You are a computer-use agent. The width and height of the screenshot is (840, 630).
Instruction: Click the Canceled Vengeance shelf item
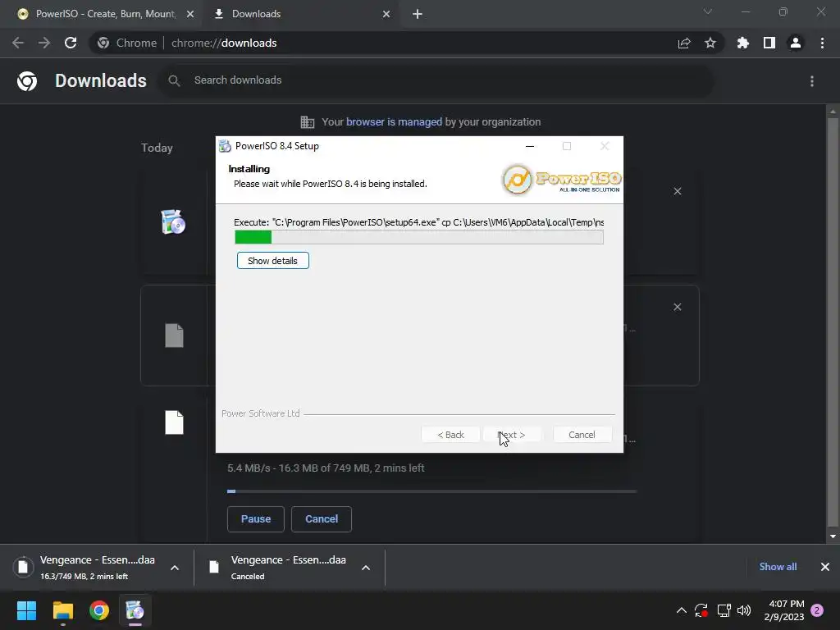(x=277, y=568)
